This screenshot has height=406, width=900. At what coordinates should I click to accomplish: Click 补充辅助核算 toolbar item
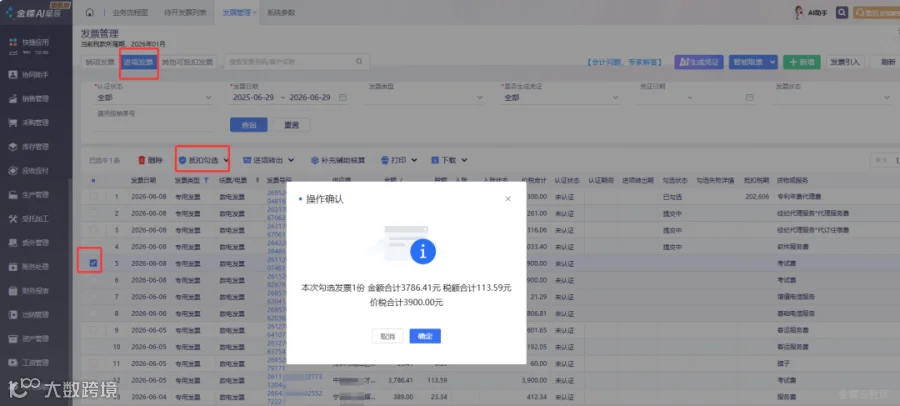coord(338,160)
